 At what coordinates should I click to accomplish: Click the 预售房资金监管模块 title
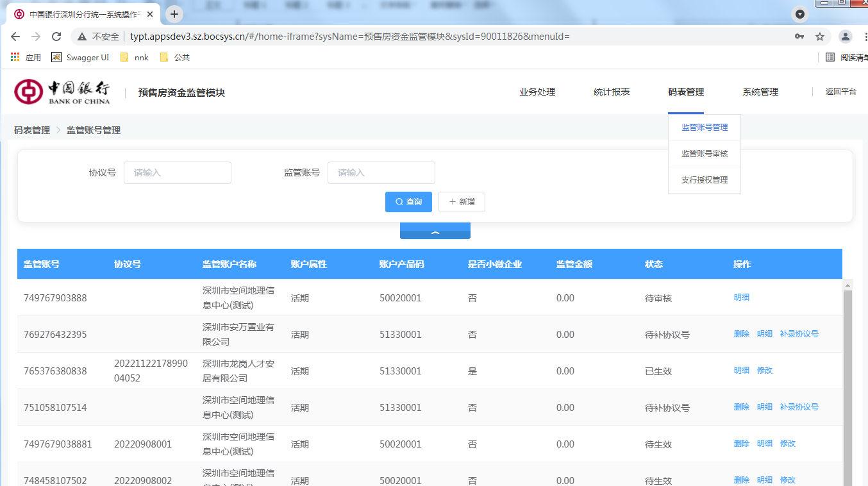coord(181,93)
